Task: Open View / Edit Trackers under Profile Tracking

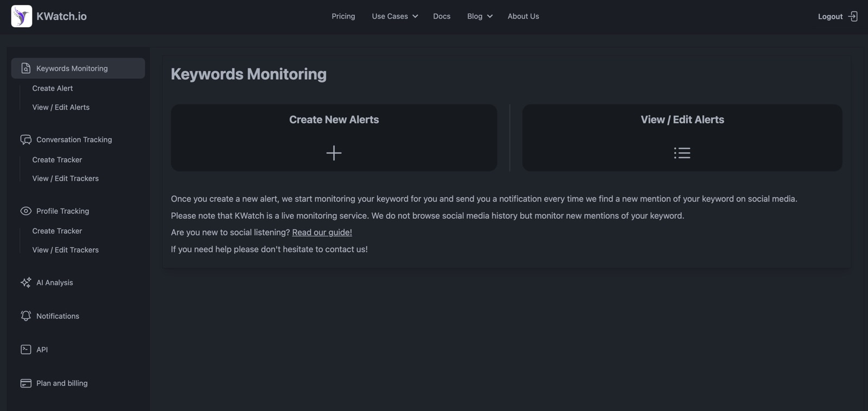Action: (x=65, y=250)
